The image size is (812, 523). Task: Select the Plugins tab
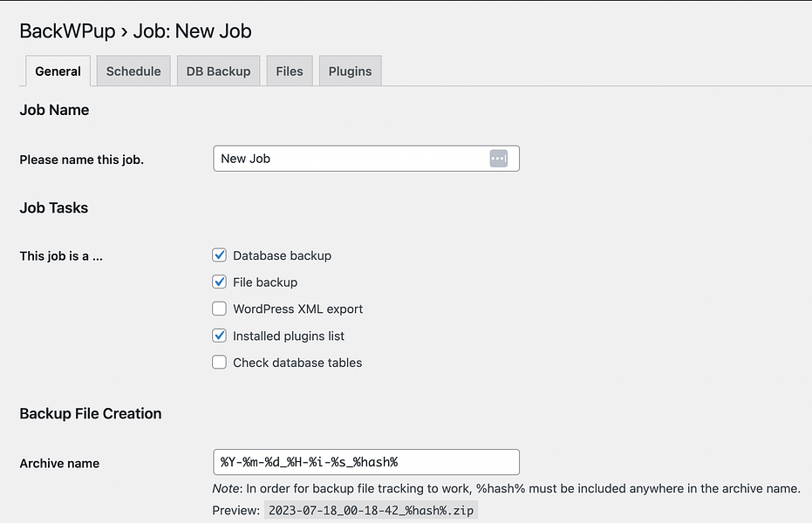pyautogui.click(x=350, y=71)
